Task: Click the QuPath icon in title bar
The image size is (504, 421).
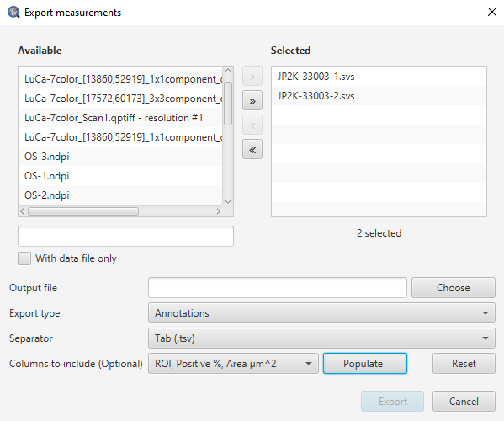Action: tap(13, 13)
